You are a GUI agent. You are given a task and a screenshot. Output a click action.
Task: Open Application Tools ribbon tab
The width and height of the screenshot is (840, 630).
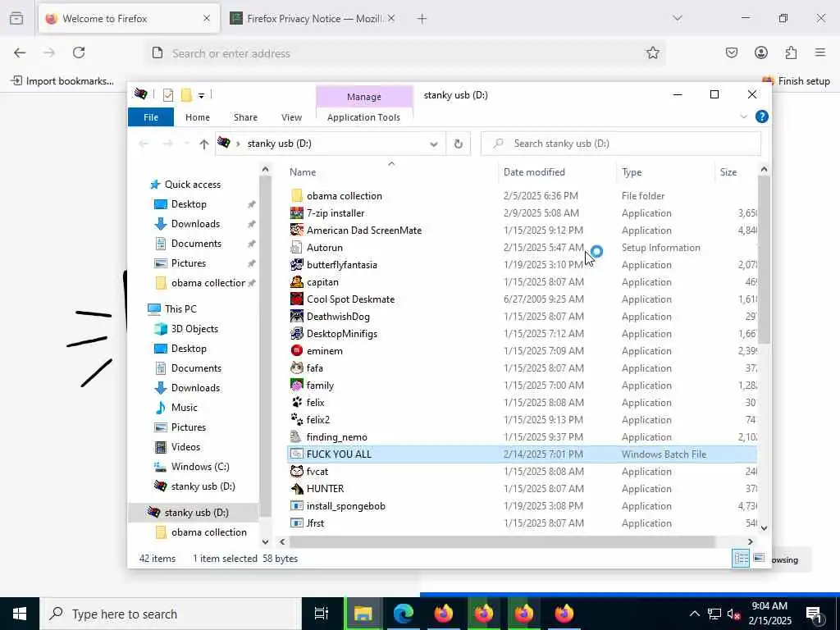363,116
